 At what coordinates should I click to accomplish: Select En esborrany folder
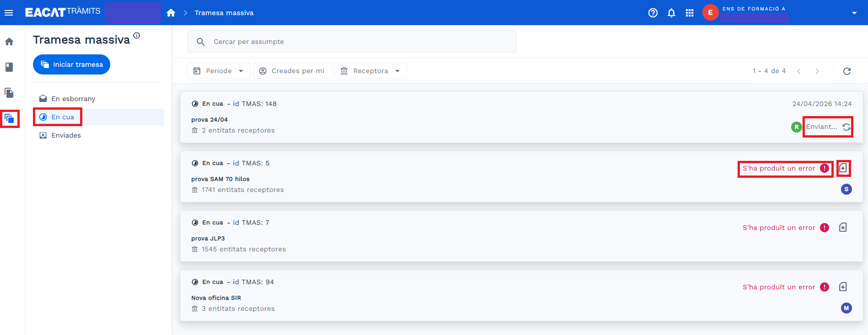pos(73,99)
